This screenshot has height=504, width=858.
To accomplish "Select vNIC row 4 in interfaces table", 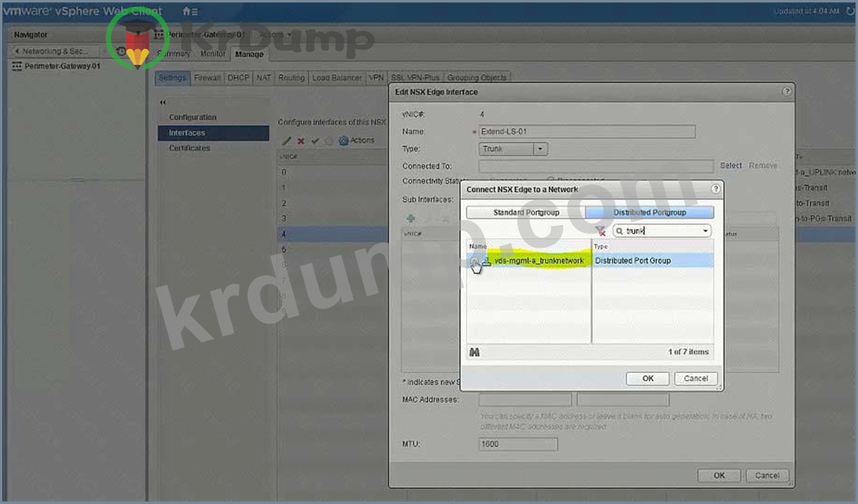I will point(332,234).
